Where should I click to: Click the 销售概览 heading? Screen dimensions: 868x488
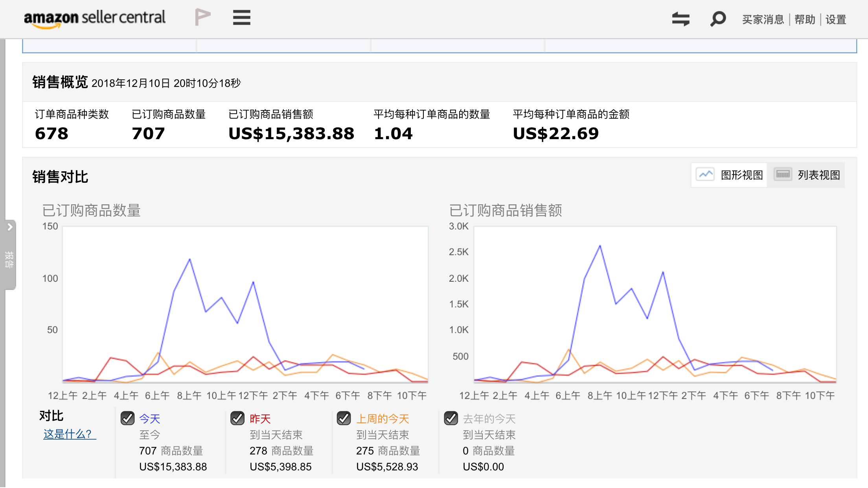[60, 83]
